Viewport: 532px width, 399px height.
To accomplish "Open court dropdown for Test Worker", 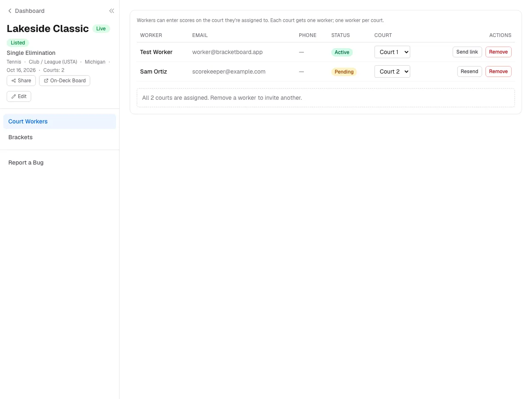I will point(392,52).
